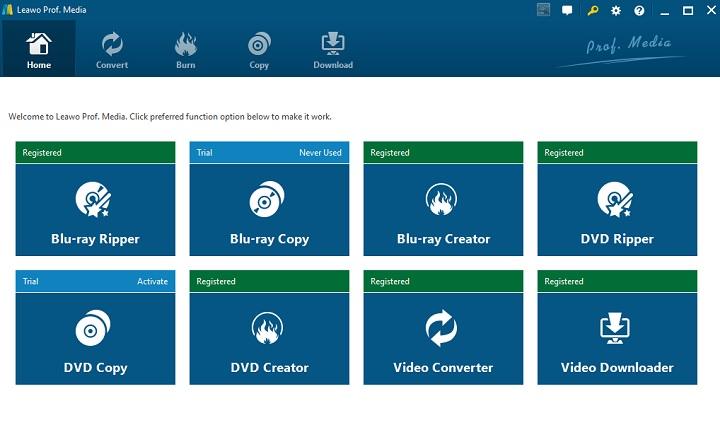720x430 pixels.
Task: Click the speech bubble feedback icon
Action: (x=567, y=10)
